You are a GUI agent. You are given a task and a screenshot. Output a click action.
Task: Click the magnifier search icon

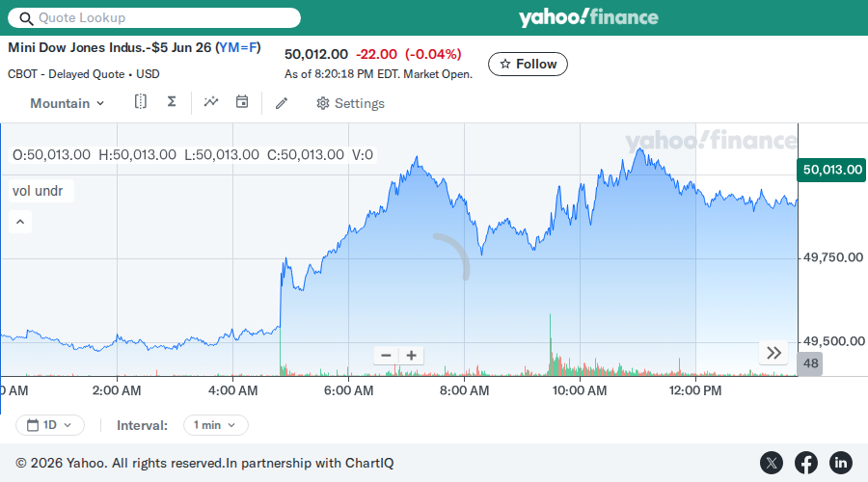coord(26,18)
